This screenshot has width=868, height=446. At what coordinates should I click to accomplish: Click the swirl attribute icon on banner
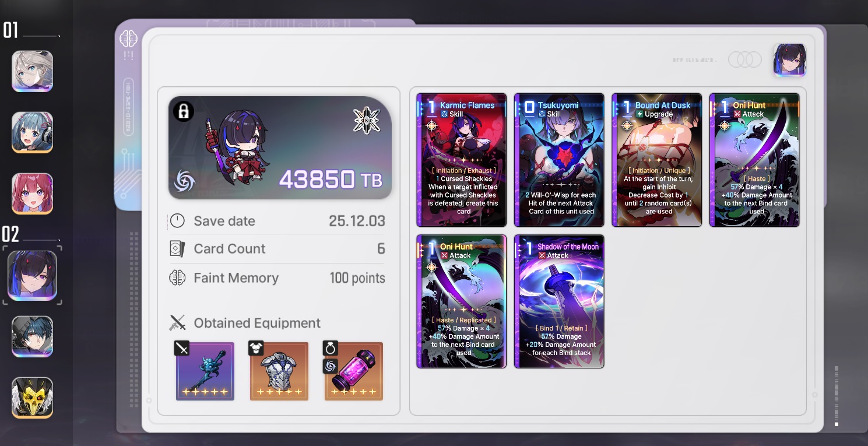click(184, 181)
